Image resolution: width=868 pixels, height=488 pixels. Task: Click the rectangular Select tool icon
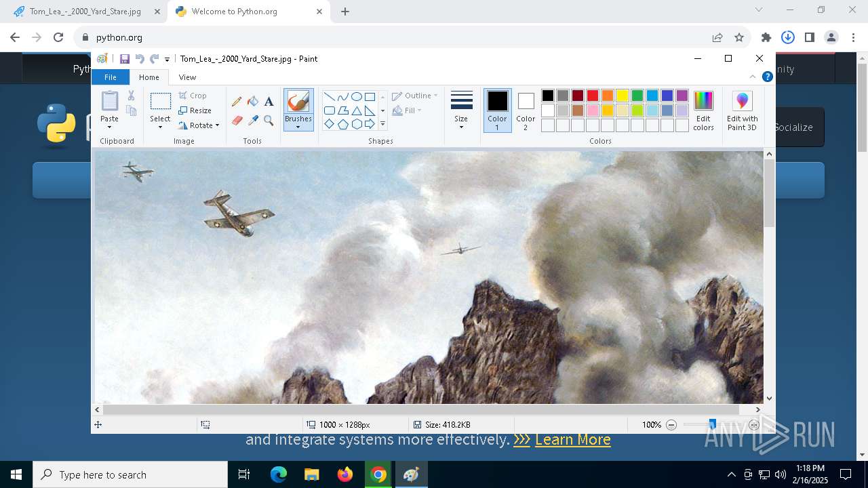[160, 101]
